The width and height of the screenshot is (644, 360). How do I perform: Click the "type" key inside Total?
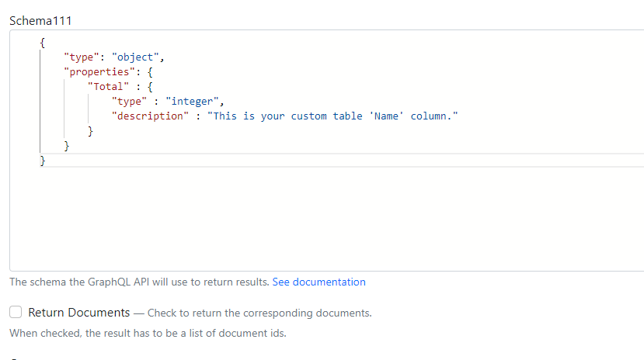click(x=129, y=102)
